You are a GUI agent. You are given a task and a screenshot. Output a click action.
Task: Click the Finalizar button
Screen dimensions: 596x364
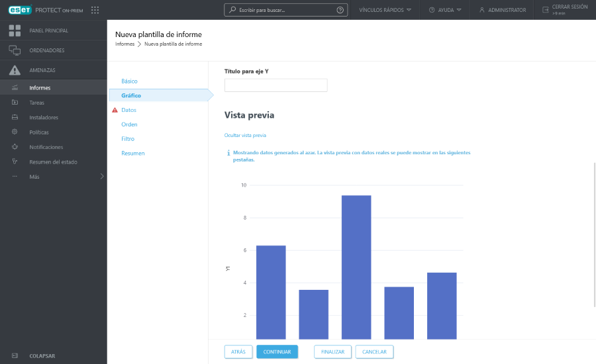(x=332, y=351)
